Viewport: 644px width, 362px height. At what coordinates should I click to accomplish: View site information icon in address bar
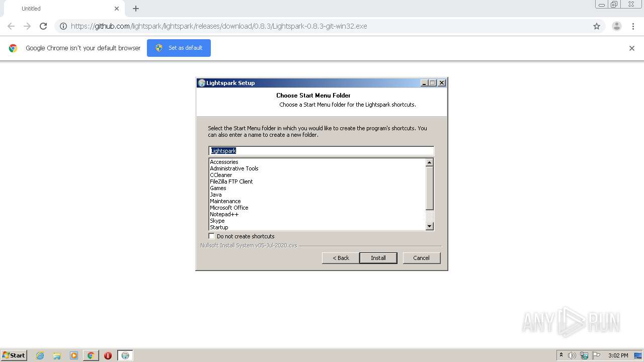click(x=63, y=26)
